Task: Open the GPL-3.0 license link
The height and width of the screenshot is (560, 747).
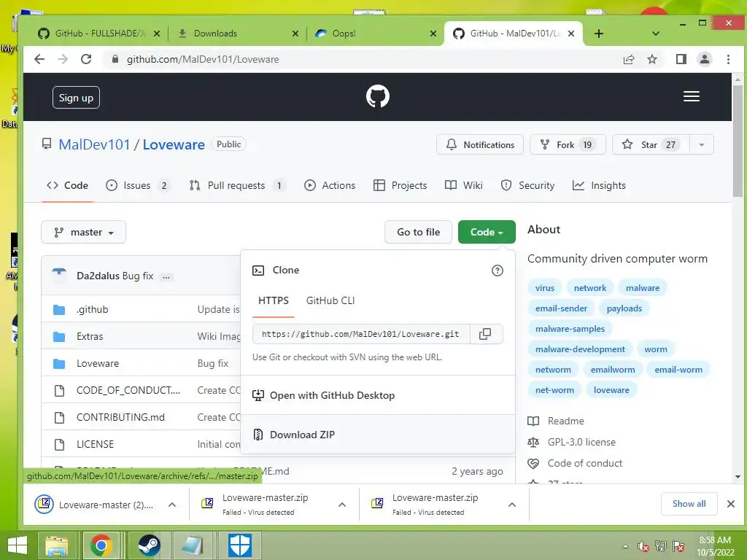Action: click(581, 442)
